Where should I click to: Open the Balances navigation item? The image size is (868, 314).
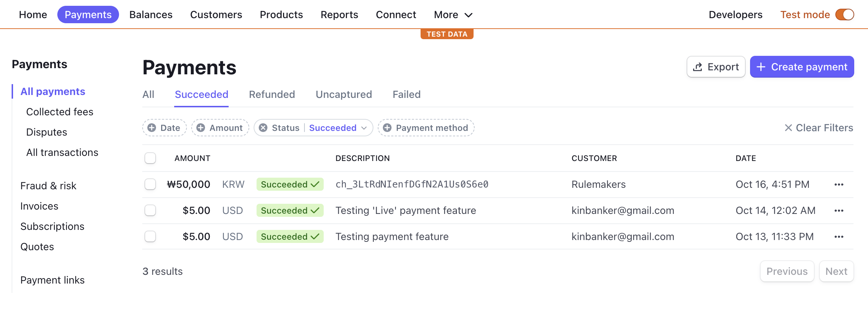(x=151, y=15)
